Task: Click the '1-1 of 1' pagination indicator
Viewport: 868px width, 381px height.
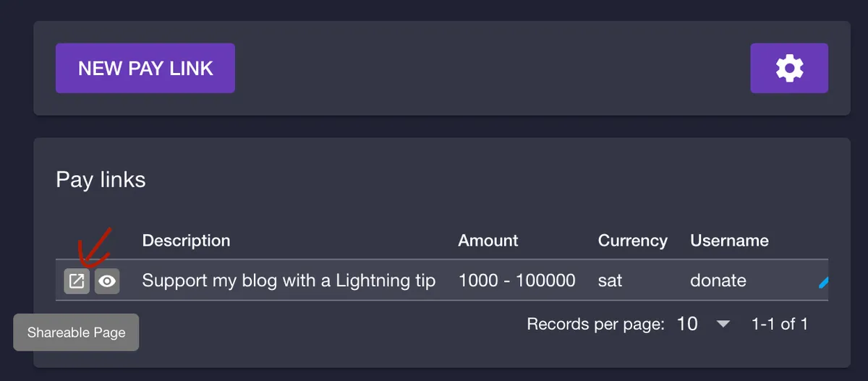Action: tap(779, 324)
